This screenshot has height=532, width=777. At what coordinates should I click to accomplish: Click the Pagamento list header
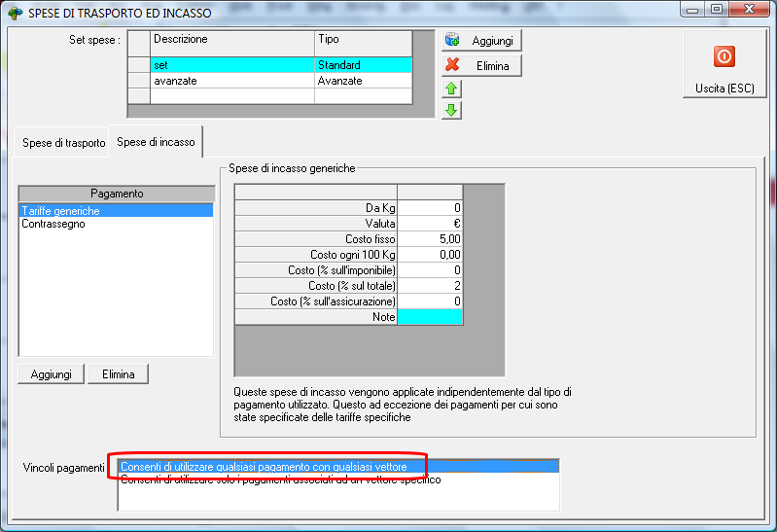[117, 194]
